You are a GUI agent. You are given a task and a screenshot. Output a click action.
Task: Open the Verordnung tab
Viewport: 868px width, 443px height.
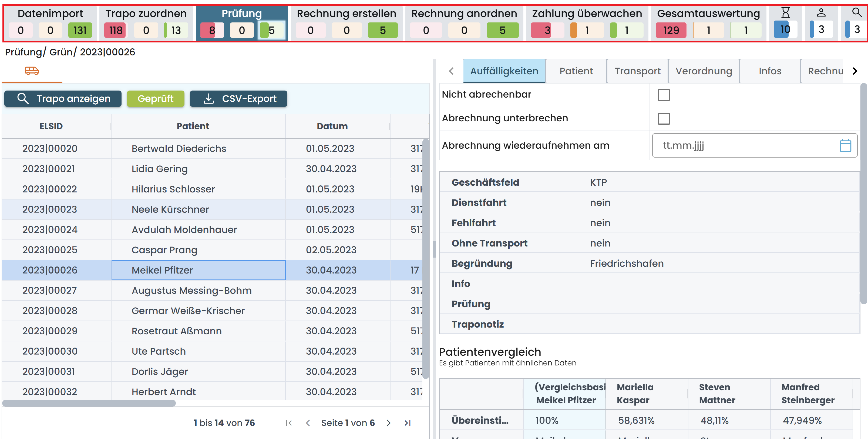(703, 71)
